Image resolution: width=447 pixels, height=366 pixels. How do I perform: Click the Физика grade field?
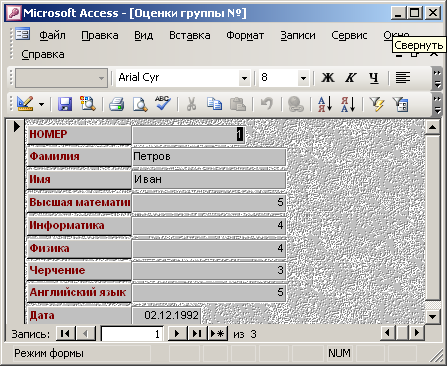coord(209,249)
